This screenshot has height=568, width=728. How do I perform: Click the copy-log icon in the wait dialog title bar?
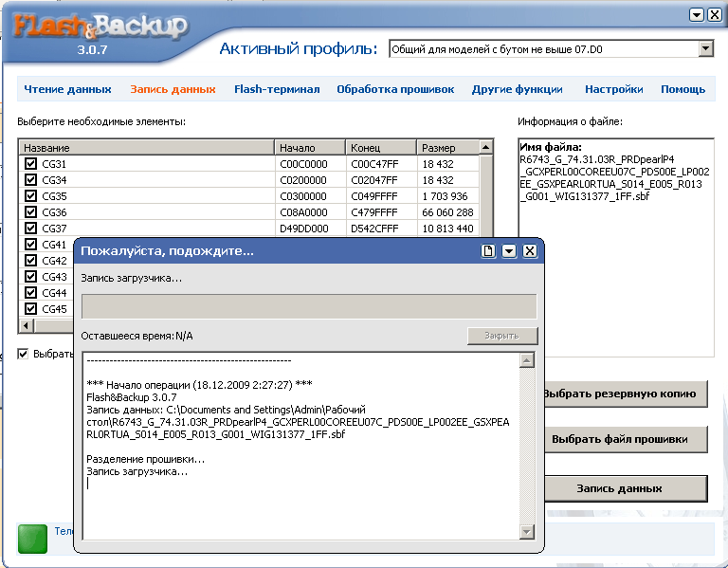(x=488, y=251)
